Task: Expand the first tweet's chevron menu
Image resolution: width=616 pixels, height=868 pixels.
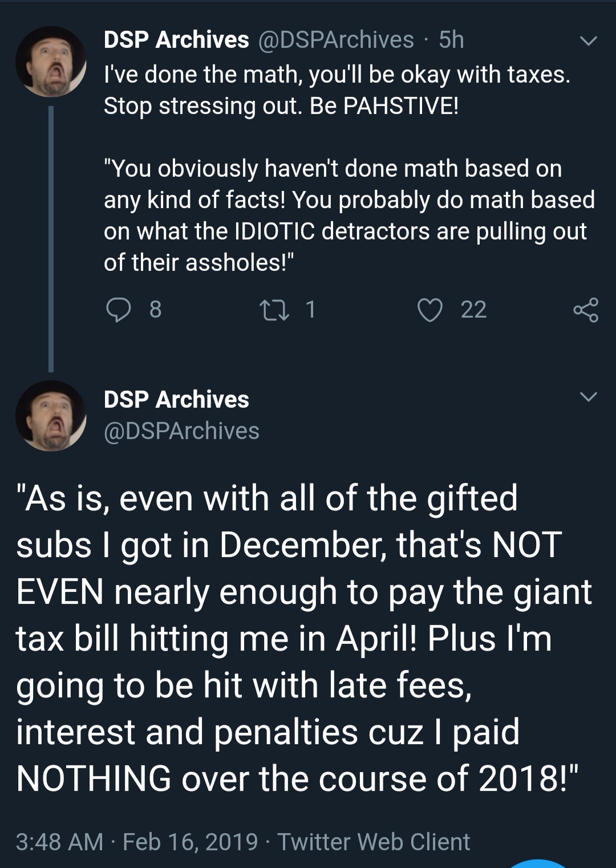Action: click(588, 42)
